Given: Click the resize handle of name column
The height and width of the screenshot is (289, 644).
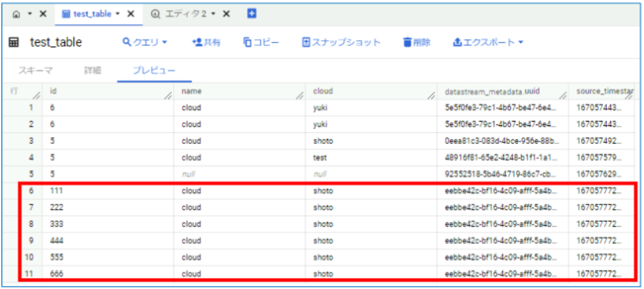Looking at the screenshot, I should 301,94.
